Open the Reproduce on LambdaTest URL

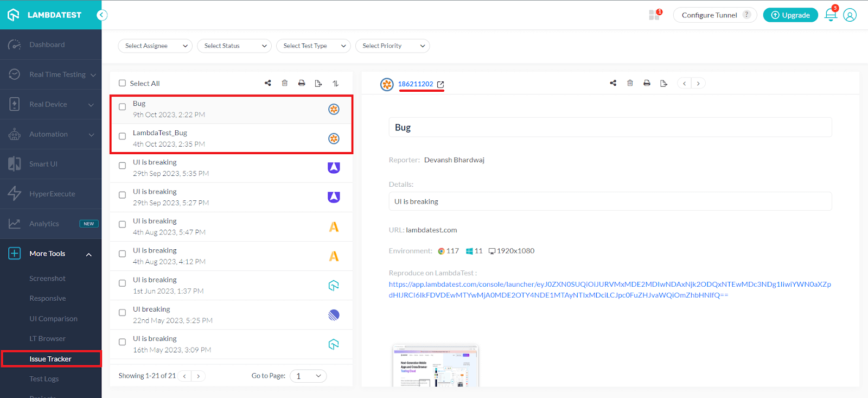[x=610, y=289]
